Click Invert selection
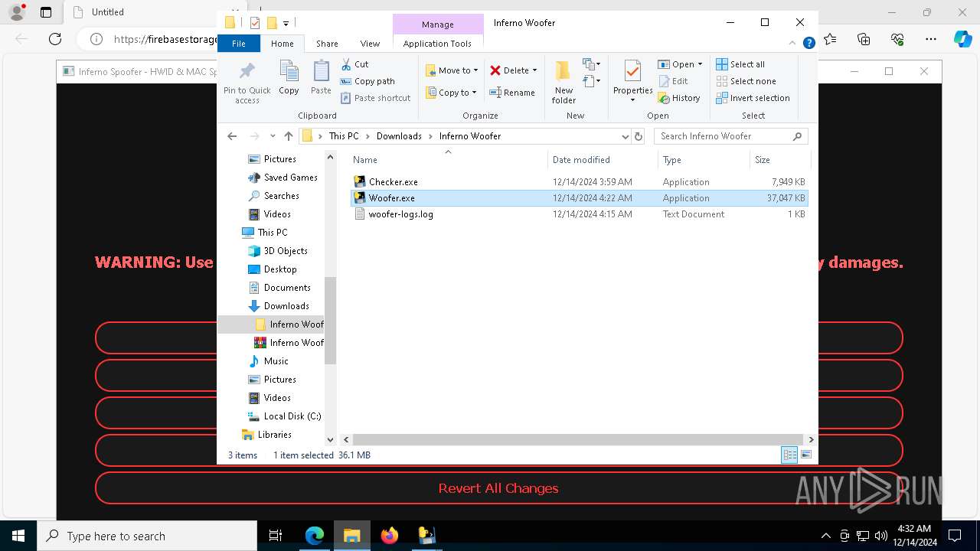980x551 pixels. pos(753,98)
